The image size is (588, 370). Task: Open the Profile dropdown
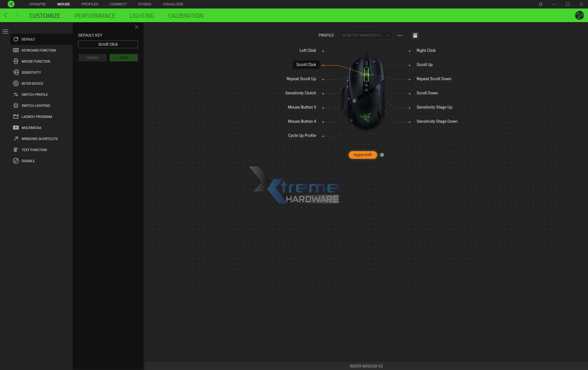366,35
